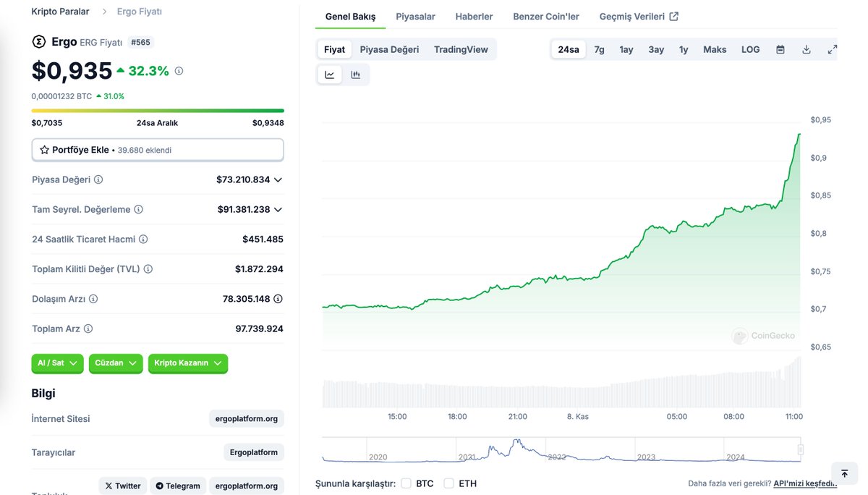Select the candlestick chart view icon
868x495 pixels.
click(x=355, y=75)
